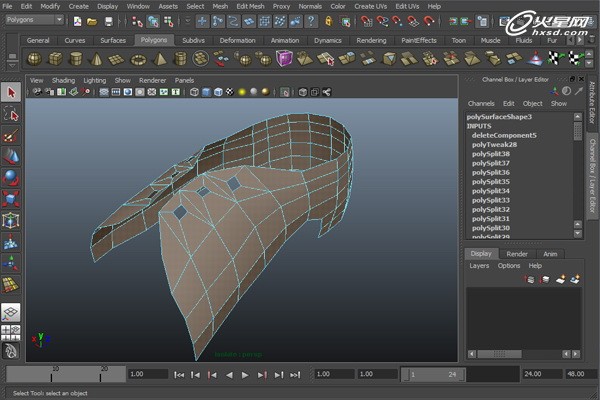Click deleteComponent5 input node

coord(503,135)
